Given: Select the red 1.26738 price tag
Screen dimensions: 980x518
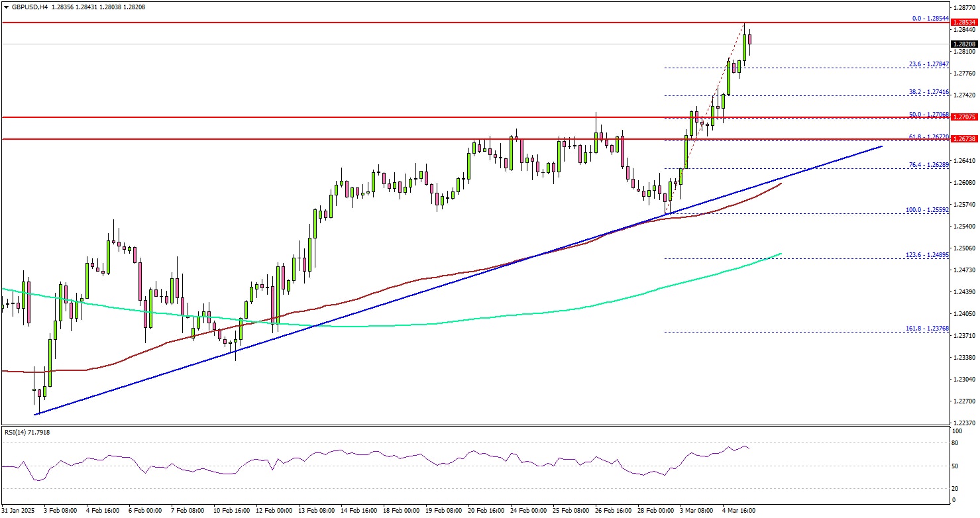Looking at the screenshot, I should pos(965,139).
